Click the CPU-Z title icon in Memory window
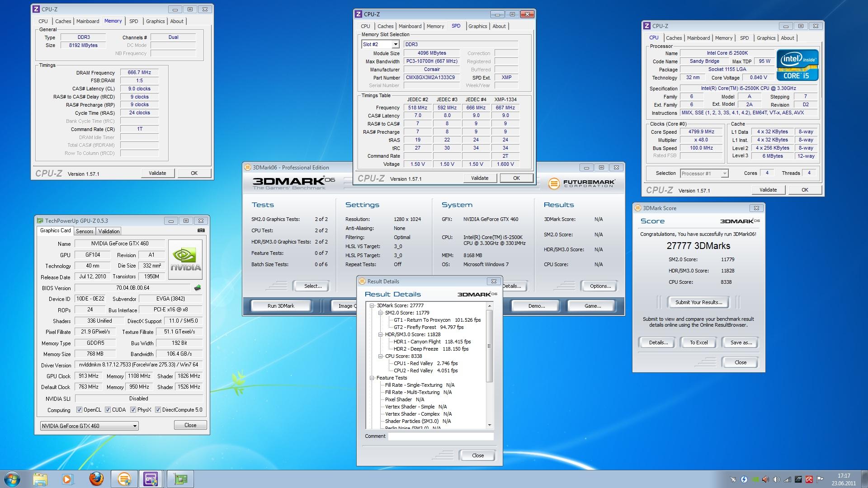The height and width of the screenshot is (488, 868). pyautogui.click(x=36, y=9)
